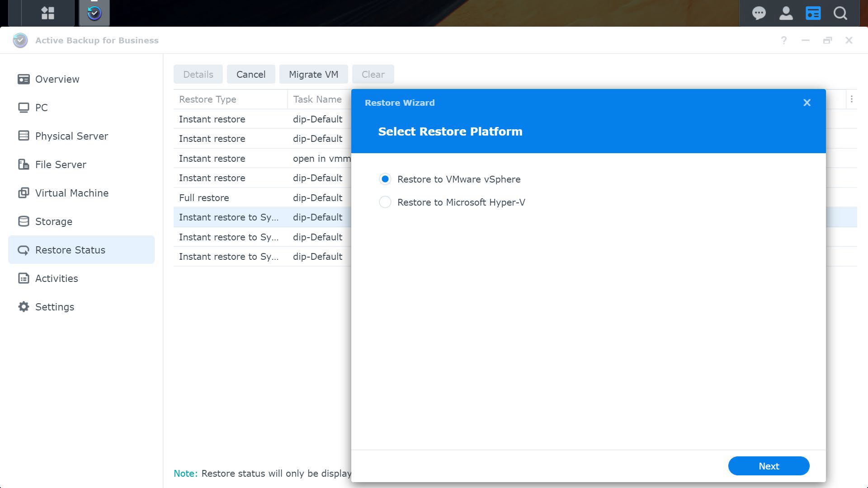868x488 pixels.
Task: Click the Next button in Restore Wizard
Action: [x=769, y=466]
